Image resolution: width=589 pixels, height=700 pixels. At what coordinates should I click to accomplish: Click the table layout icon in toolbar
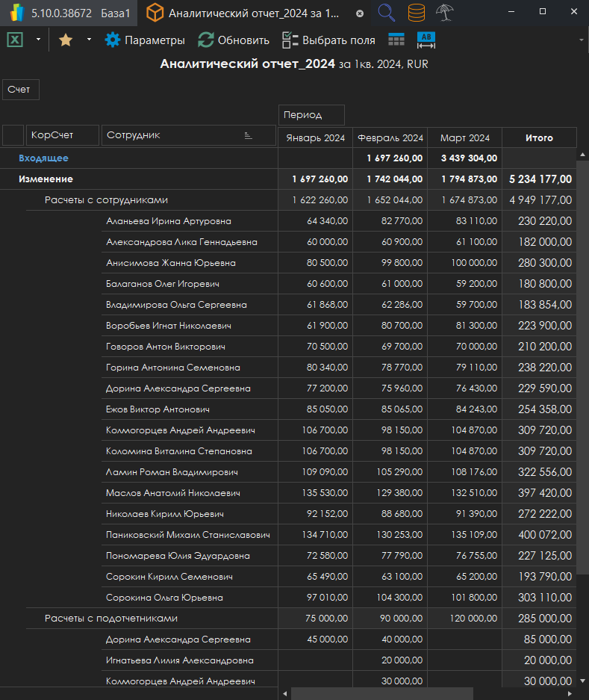pyautogui.click(x=396, y=40)
